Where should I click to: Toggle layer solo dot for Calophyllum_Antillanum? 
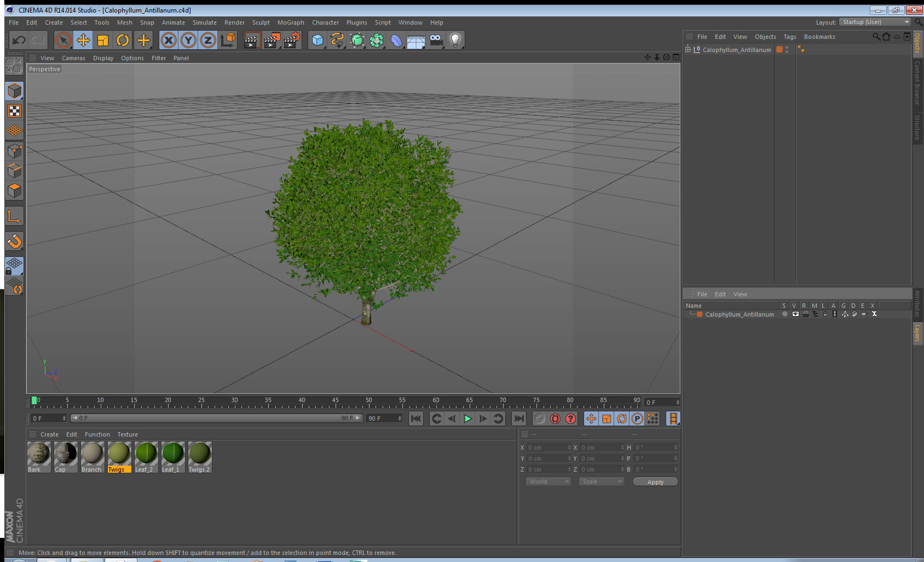tap(784, 314)
